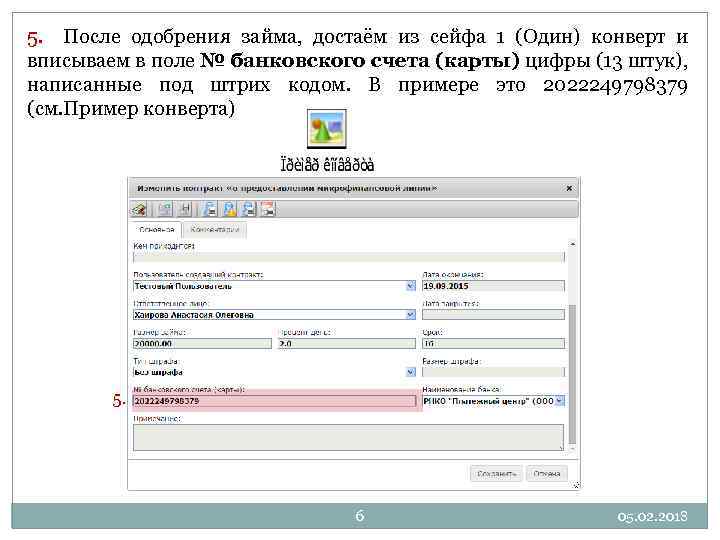Click the dialog's vertical scrollbar thumb
The width and height of the screenshot is (720, 540).
[572, 374]
